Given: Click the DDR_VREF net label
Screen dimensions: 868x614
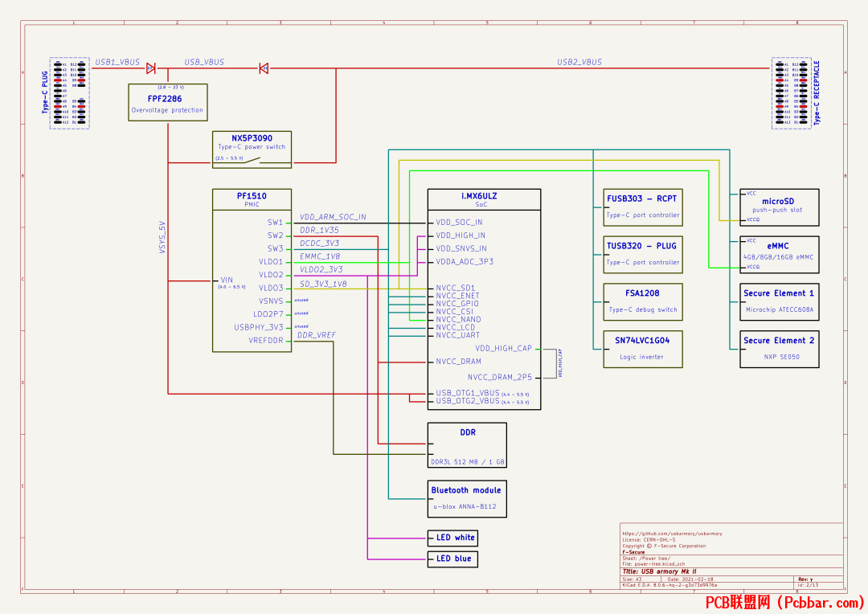Looking at the screenshot, I should (x=316, y=335).
